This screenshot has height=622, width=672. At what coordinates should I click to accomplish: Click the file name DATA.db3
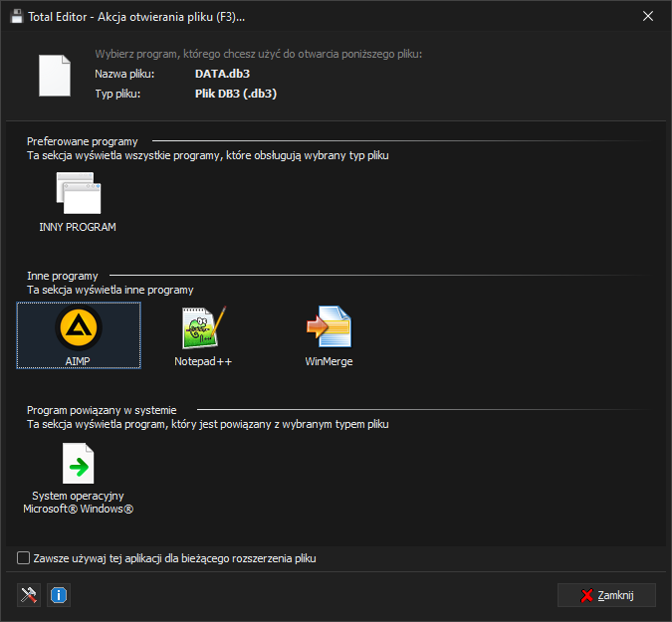[222, 74]
